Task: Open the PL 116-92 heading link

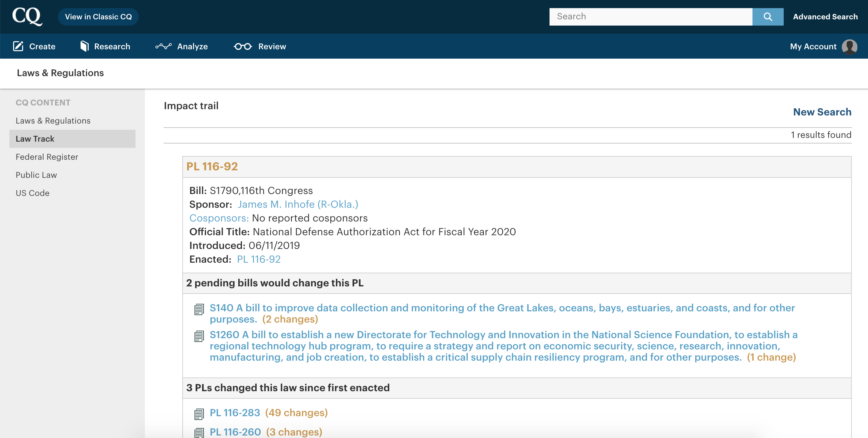Action: pyautogui.click(x=212, y=166)
